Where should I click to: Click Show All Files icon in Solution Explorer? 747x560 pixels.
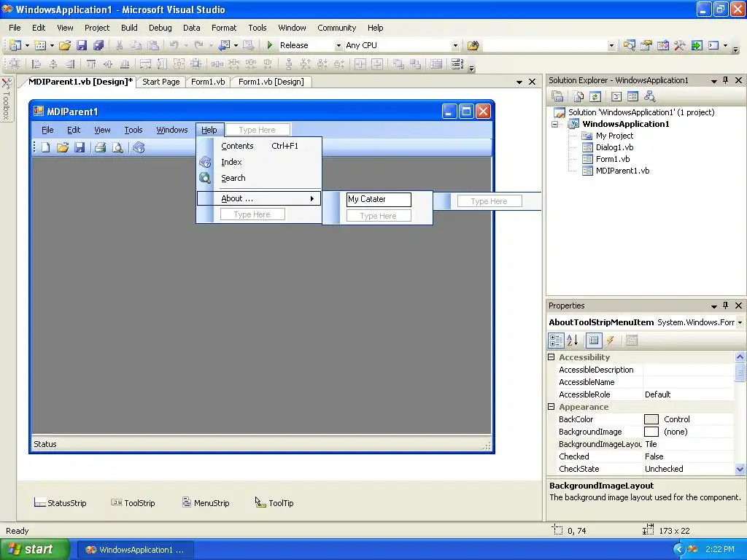(578, 97)
